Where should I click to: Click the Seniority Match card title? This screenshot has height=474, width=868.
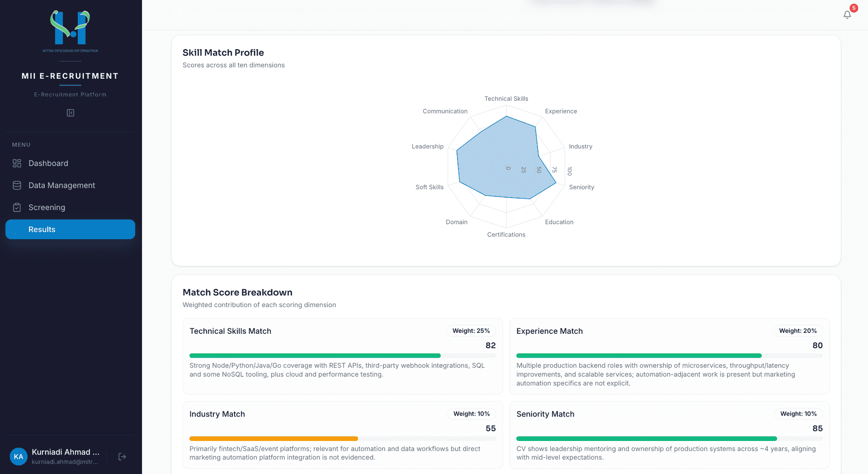point(545,414)
